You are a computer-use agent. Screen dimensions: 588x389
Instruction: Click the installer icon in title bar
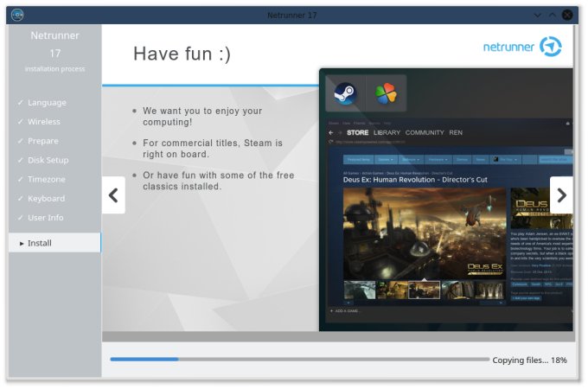[x=17, y=15]
